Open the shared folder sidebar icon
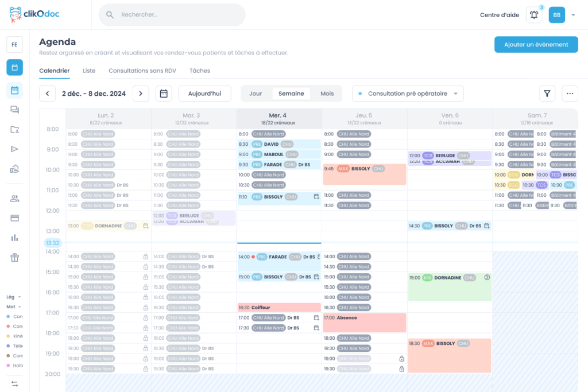This screenshot has height=392, width=588. tap(14, 130)
